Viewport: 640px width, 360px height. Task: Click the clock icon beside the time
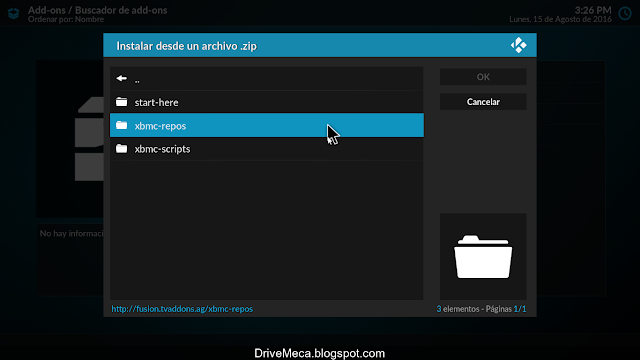[625, 13]
